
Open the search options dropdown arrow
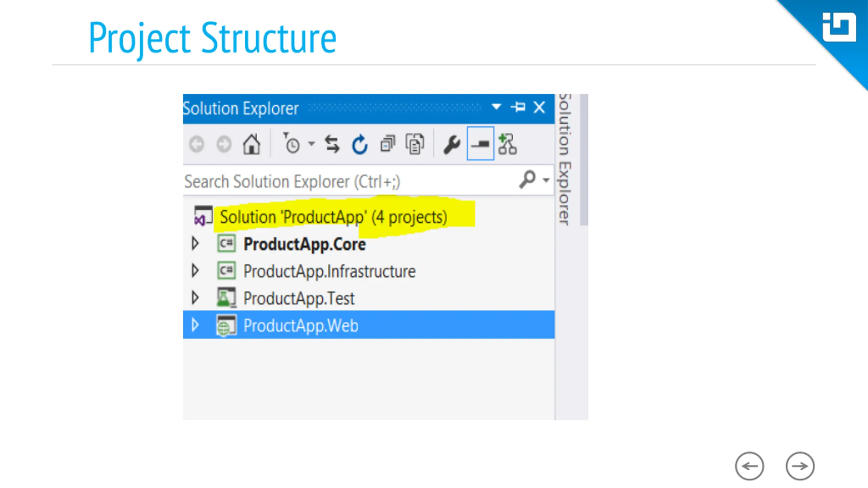coord(546,180)
